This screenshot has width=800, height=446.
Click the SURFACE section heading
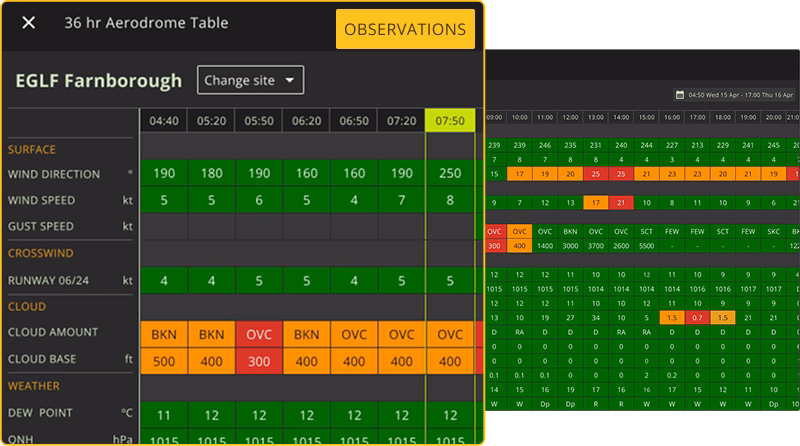pyautogui.click(x=32, y=150)
